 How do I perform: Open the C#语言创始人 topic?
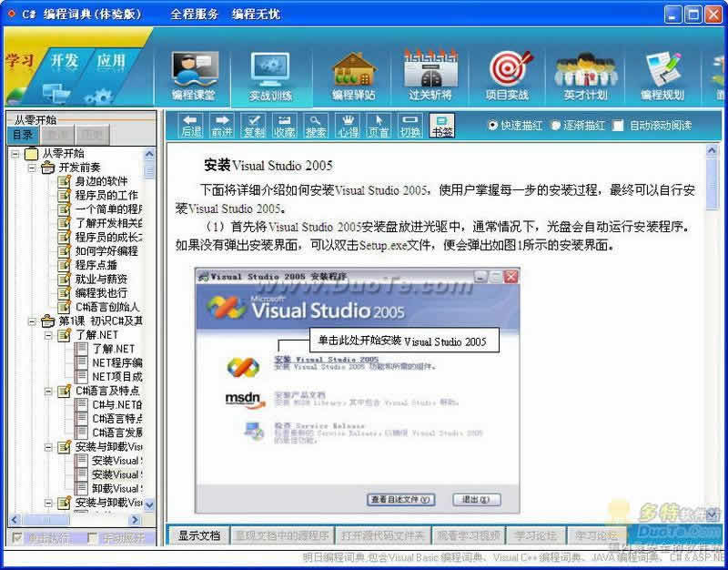pos(107,307)
